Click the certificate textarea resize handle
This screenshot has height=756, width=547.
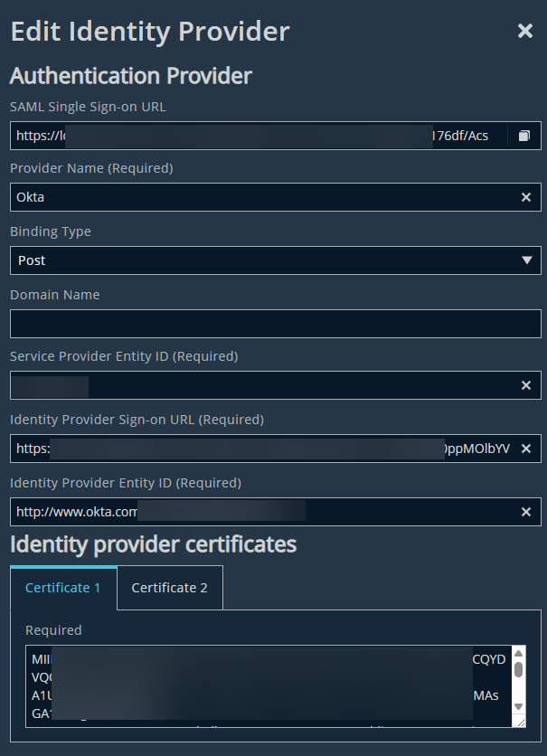[521, 723]
